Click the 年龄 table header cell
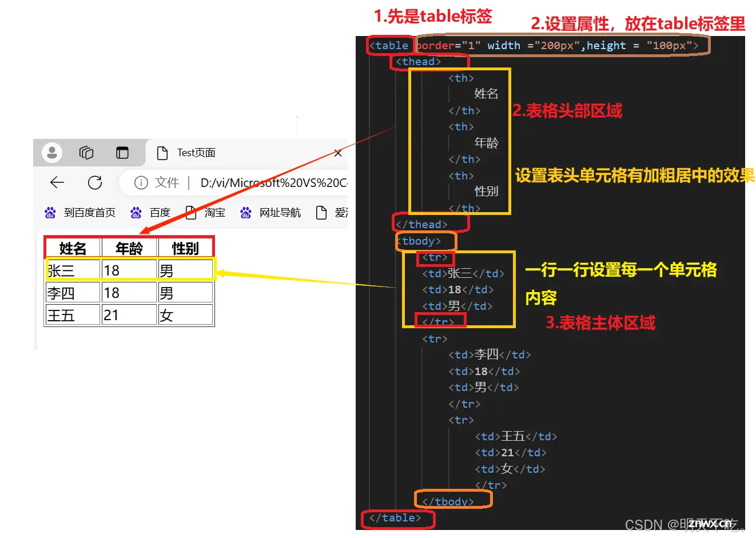Image resolution: width=756 pixels, height=538 pixels. coord(129,248)
